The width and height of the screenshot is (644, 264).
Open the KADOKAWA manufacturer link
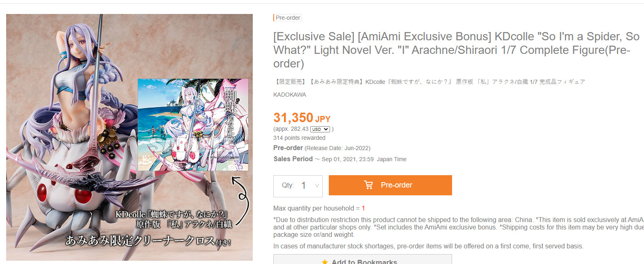(x=290, y=95)
